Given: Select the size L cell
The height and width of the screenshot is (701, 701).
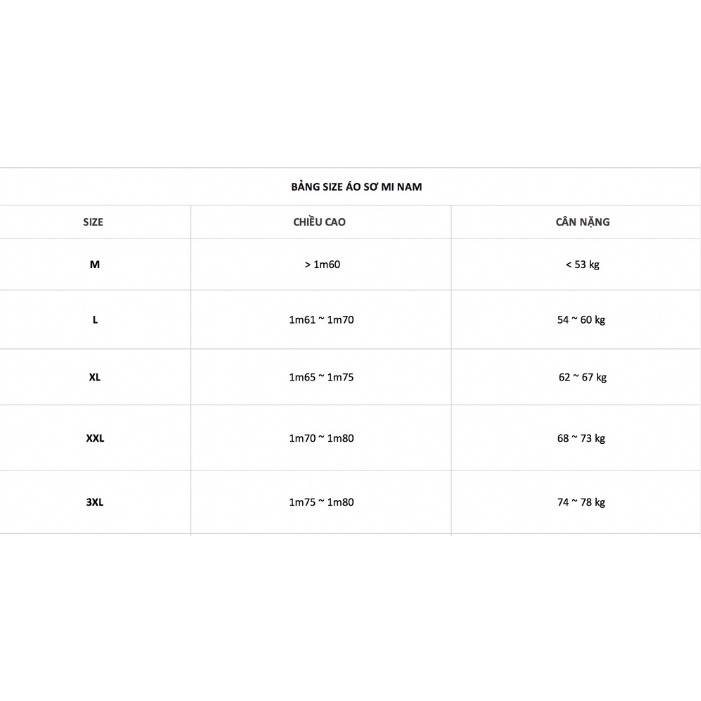Looking at the screenshot, I should pos(95,320).
